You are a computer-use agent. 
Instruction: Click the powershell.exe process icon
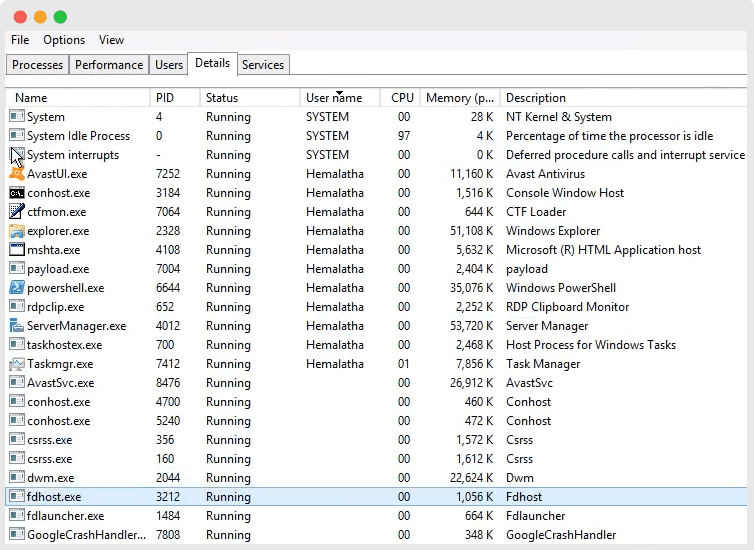[17, 288]
